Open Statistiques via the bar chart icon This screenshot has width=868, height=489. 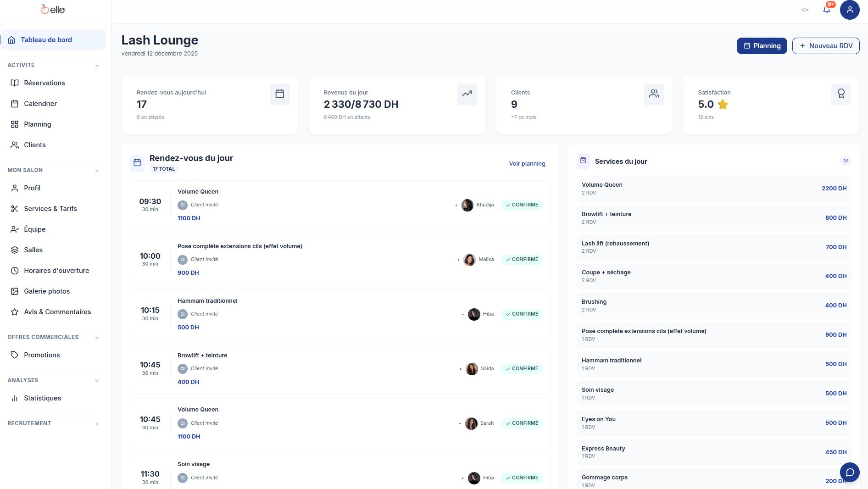(x=15, y=398)
